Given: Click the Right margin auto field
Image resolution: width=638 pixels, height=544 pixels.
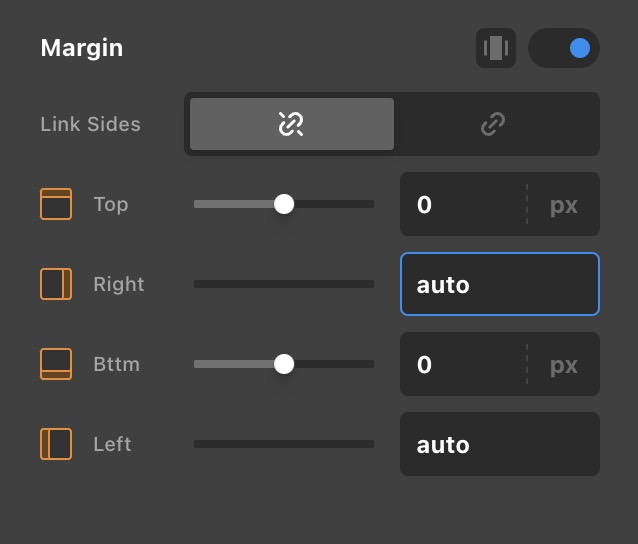Looking at the screenshot, I should (x=500, y=284).
